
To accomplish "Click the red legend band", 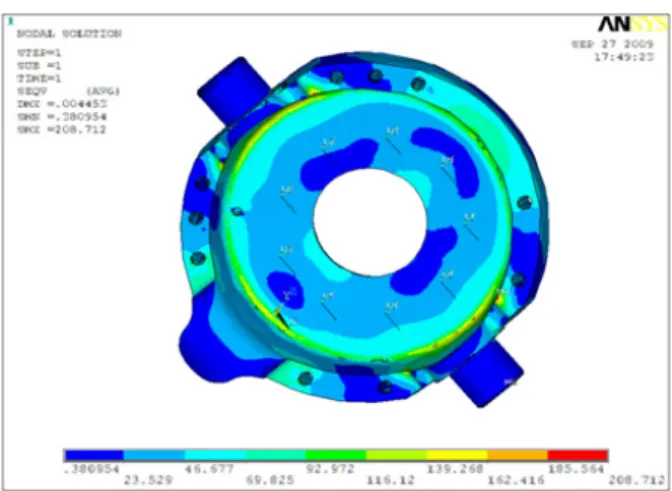I will pos(578,455).
